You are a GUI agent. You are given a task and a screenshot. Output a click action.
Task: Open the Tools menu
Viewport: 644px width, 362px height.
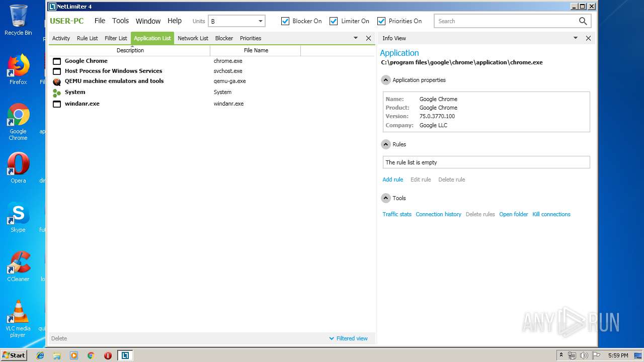[x=120, y=21]
